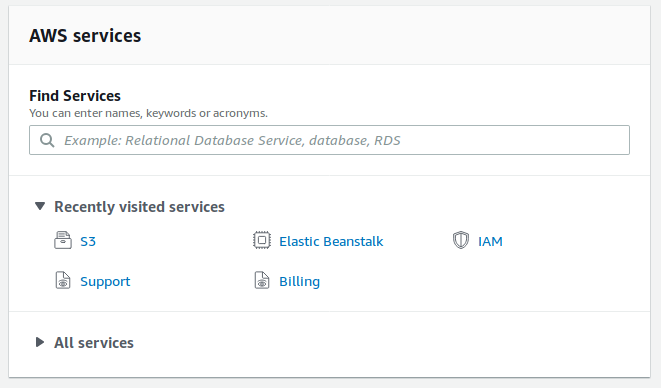Click the IAM shield icon
This screenshot has width=661, height=388.
pyautogui.click(x=461, y=240)
